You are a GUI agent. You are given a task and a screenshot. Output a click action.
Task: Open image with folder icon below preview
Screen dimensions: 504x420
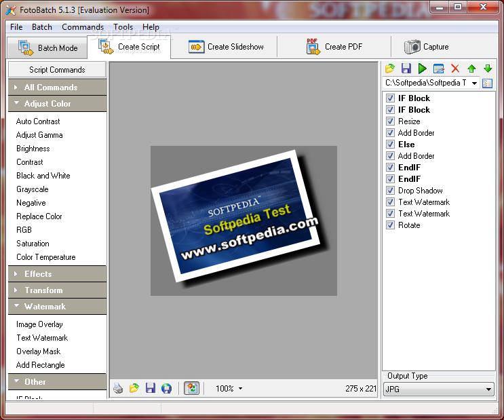pos(134,388)
